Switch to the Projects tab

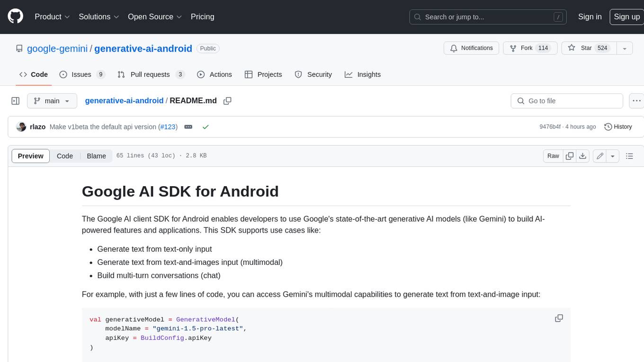[263, 74]
